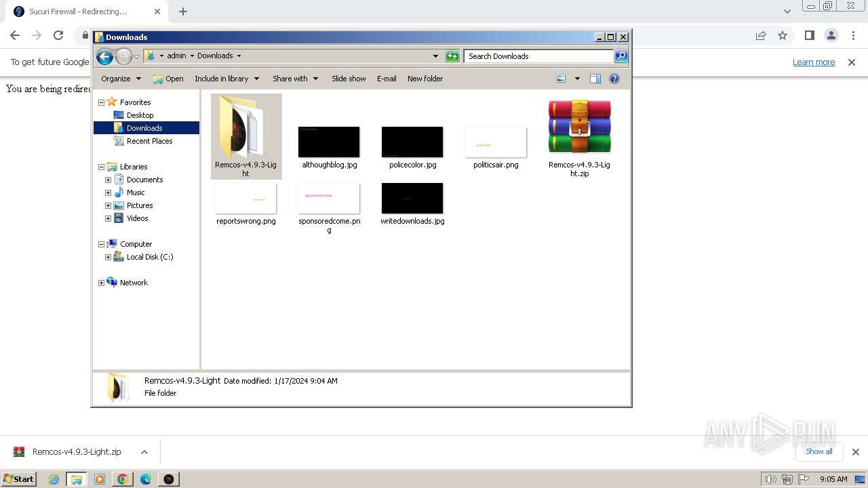868x488 pixels.
Task: Click Slide show in toolbar
Action: click(349, 79)
